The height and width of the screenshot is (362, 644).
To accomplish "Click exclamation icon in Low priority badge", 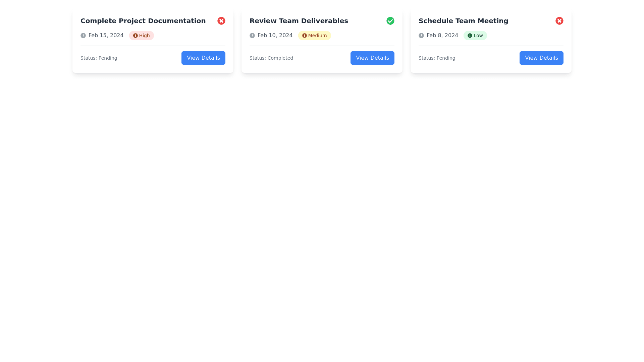I will tap(470, 36).
